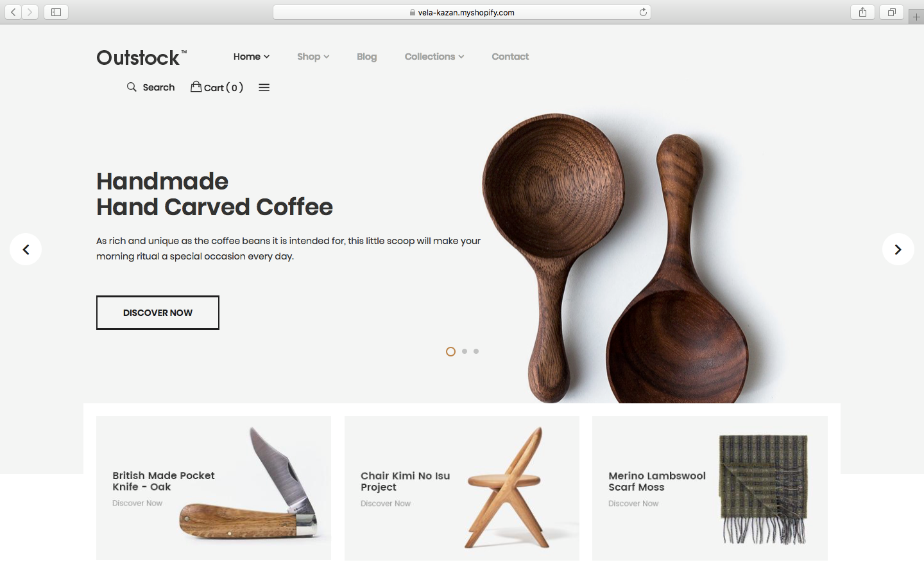This screenshot has width=924, height=578.
Task: Select the first carousel dot
Action: point(450,351)
